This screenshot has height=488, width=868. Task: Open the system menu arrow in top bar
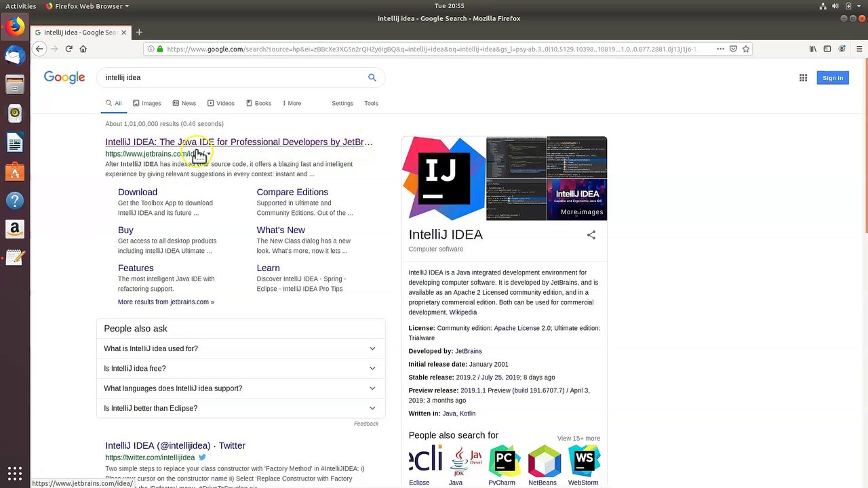pos(860,6)
